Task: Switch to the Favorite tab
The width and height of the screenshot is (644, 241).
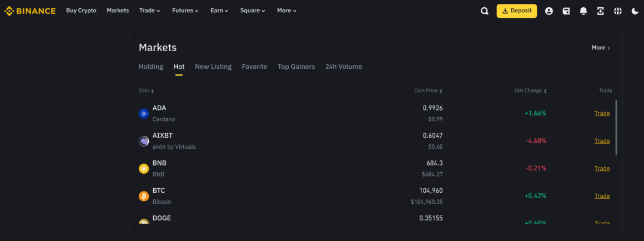Action: 255,67
